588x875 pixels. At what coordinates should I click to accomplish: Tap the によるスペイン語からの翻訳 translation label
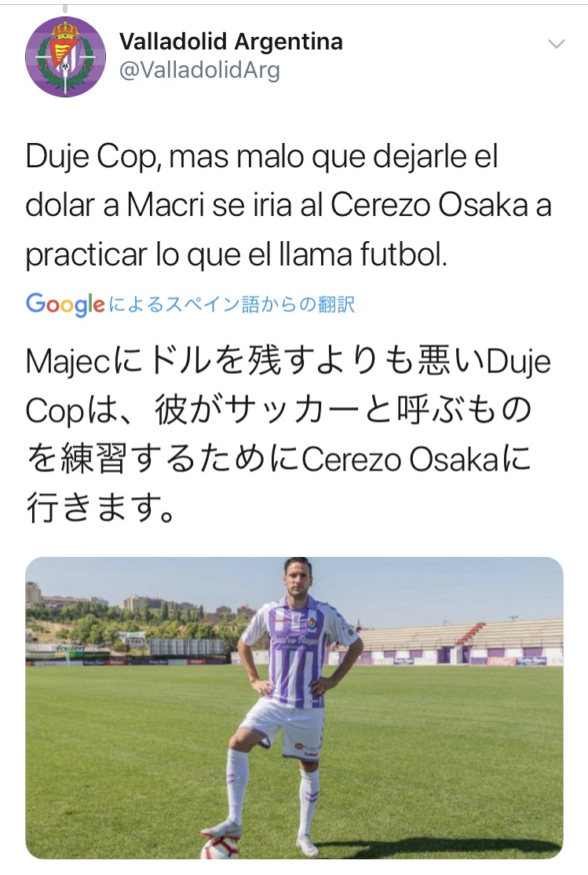pyautogui.click(x=232, y=304)
